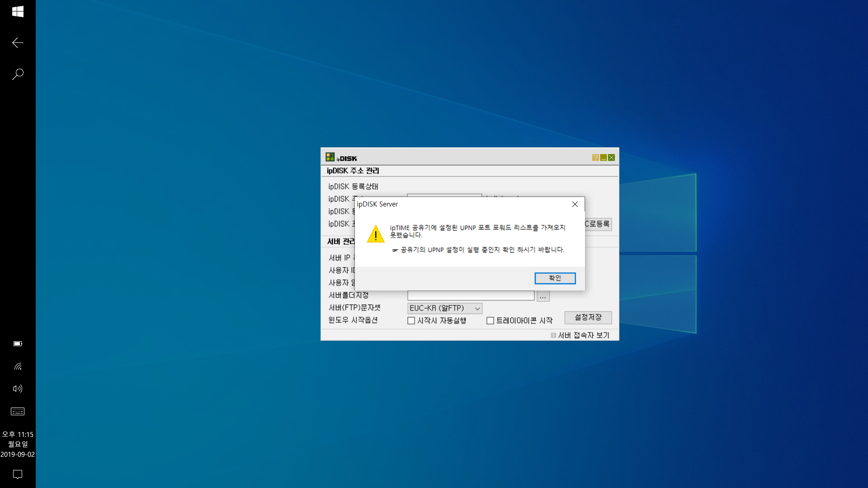Click the ipDISK 주소 관리 heading

(353, 171)
